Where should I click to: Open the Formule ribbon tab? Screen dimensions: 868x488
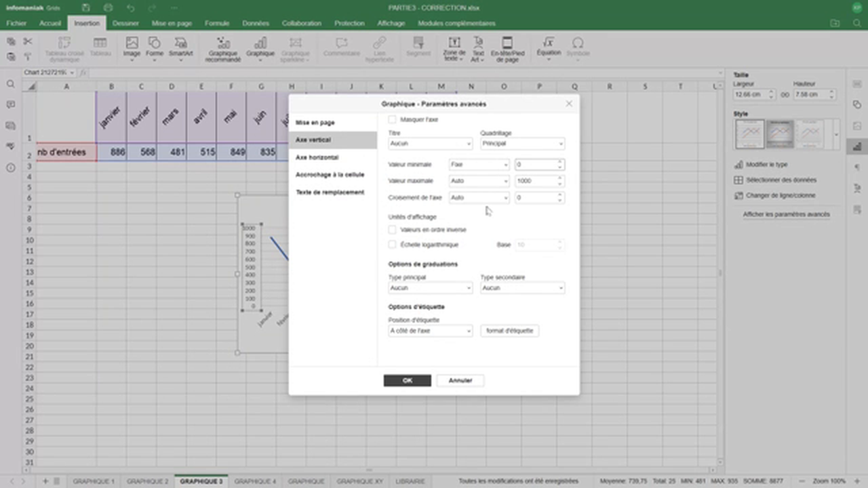[217, 23]
